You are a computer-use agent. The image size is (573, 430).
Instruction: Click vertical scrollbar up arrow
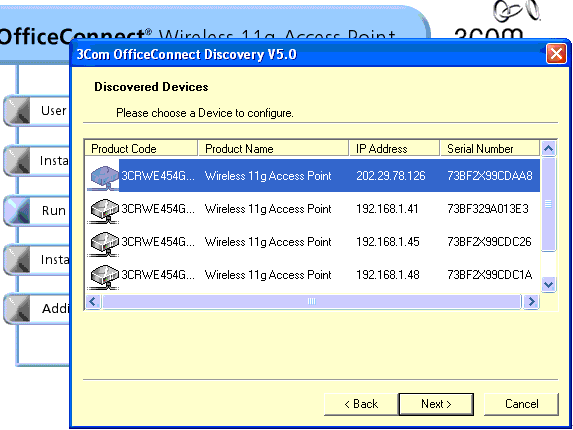pos(549,149)
